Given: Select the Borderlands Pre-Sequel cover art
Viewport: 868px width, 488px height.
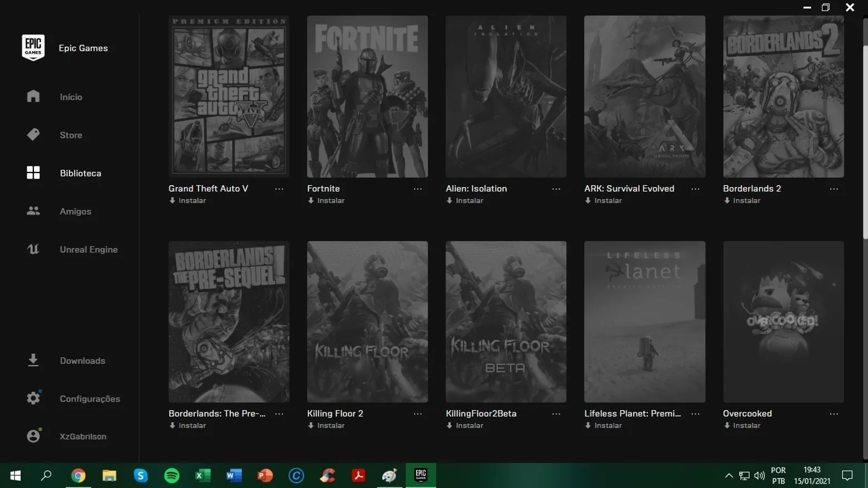Looking at the screenshot, I should (x=229, y=322).
